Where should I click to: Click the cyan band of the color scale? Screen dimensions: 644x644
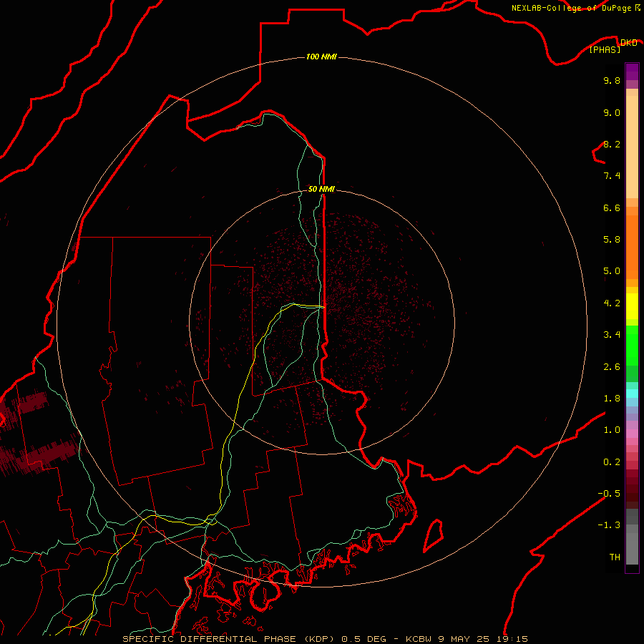click(x=632, y=394)
